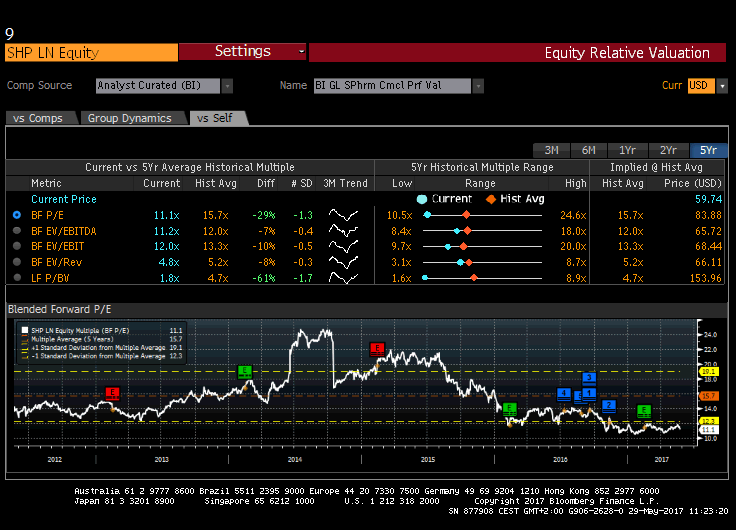Select the 5Yr time range
Image resolution: width=736 pixels, height=530 pixels.
pos(708,150)
